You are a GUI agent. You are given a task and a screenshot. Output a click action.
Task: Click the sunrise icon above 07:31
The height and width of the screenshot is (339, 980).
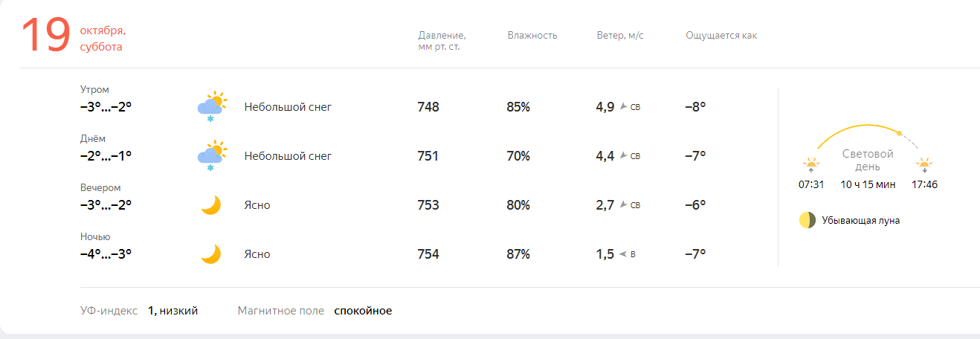coord(810,164)
